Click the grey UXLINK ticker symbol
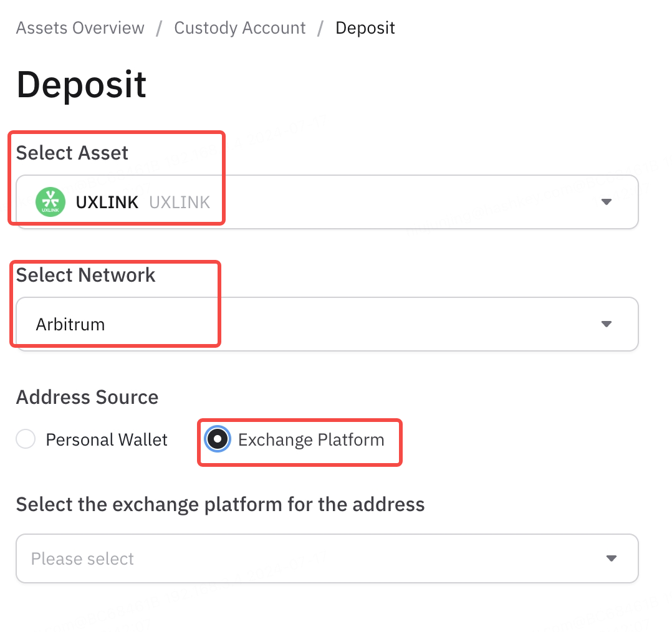Viewport: 672px width, 632px height. coord(180,202)
